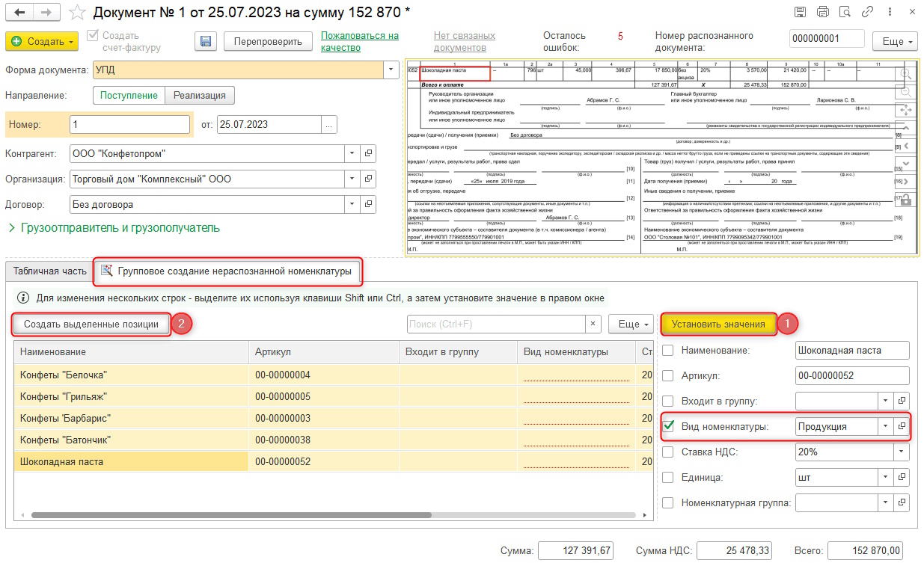
Task: Move preview right with the right chevron
Action: [905, 181]
